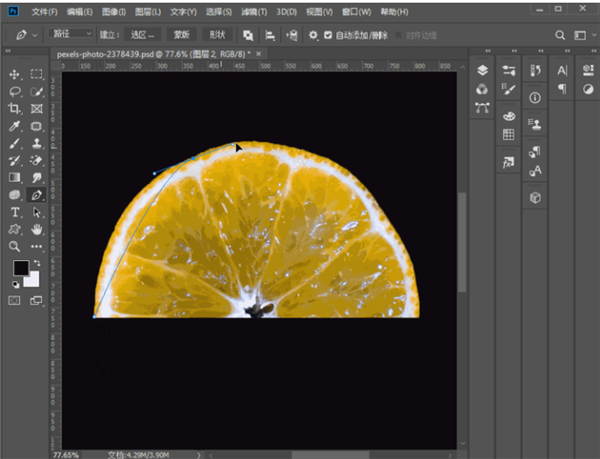The height and width of the screenshot is (459, 600).
Task: Select the Crop tool
Action: 16,109
